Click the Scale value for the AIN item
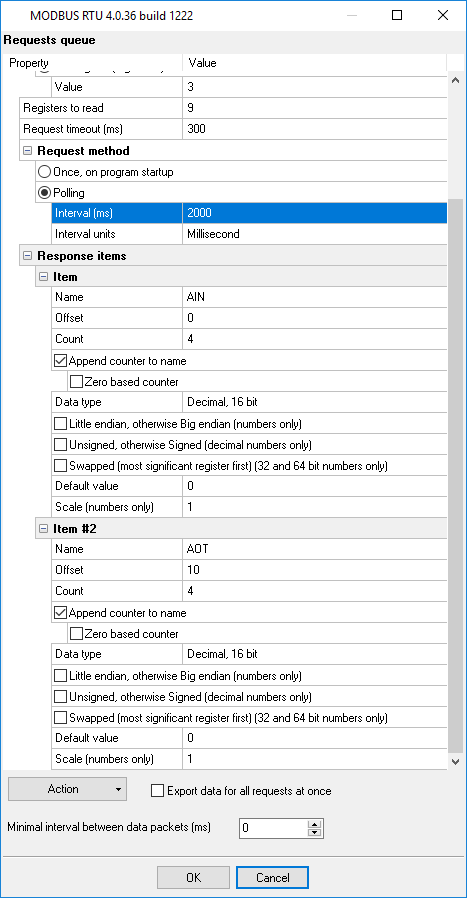Screen dimensions: 467x898 pos(315,507)
